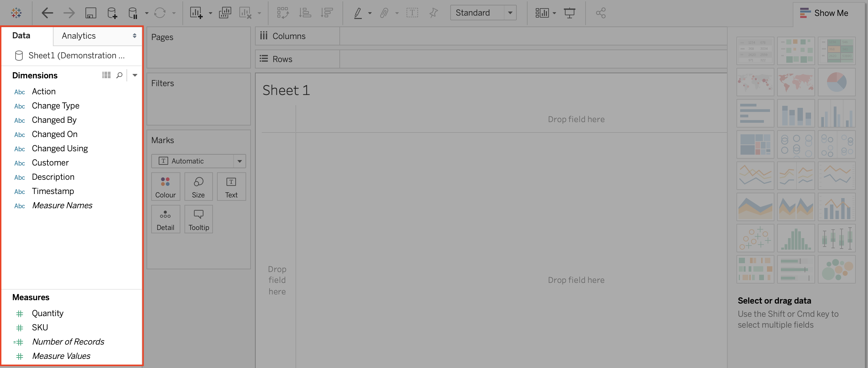Toggle the Fix Axes pin icon
The height and width of the screenshot is (368, 868).
pos(433,13)
